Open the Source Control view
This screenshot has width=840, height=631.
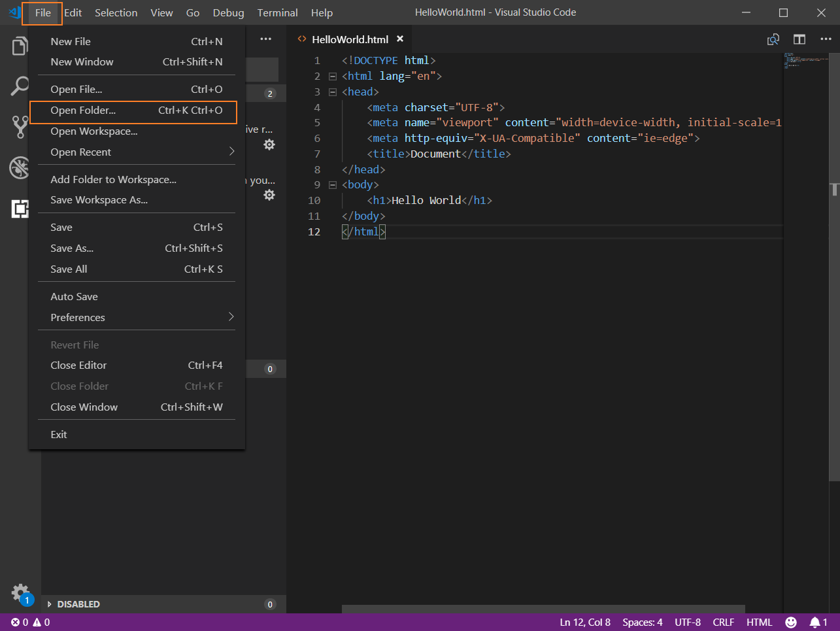tap(20, 127)
